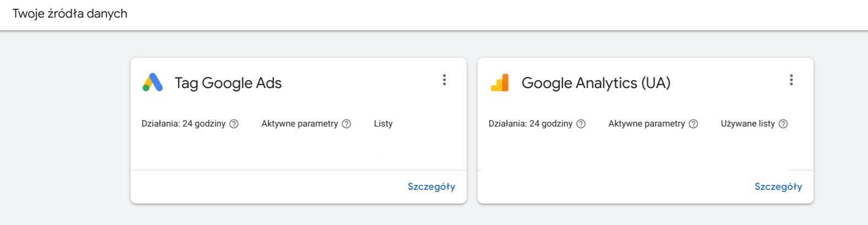Click help icon beside Aktywne parametry in Google Ads card

[346, 124]
